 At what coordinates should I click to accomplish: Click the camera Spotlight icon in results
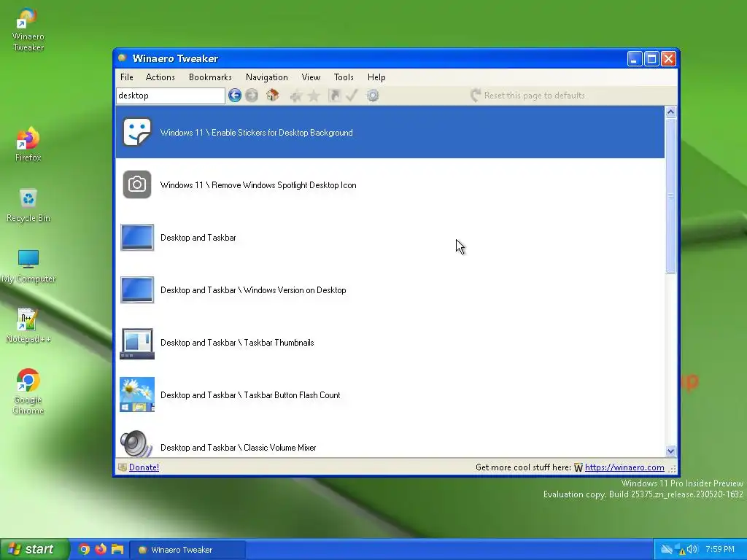[137, 184]
